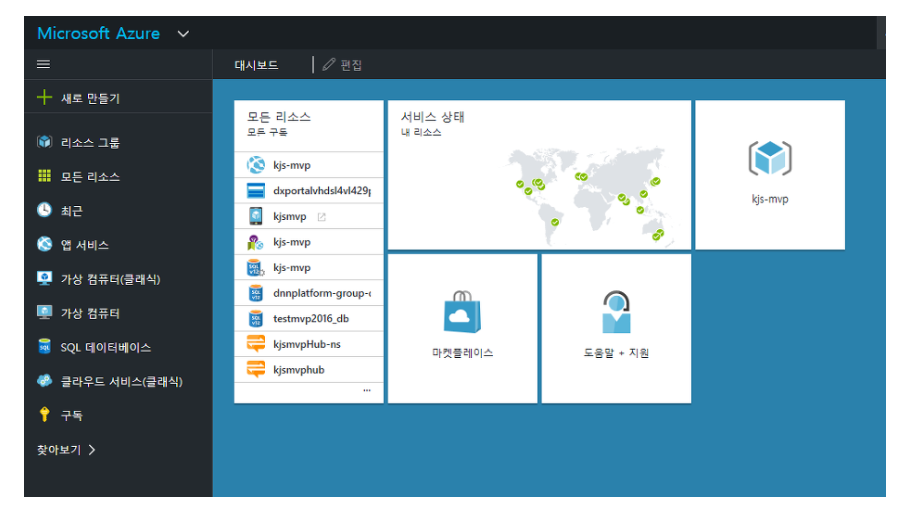Click the Microsoft Azure logo text
Image resolution: width=903 pixels, height=515 pixels.
(x=98, y=33)
